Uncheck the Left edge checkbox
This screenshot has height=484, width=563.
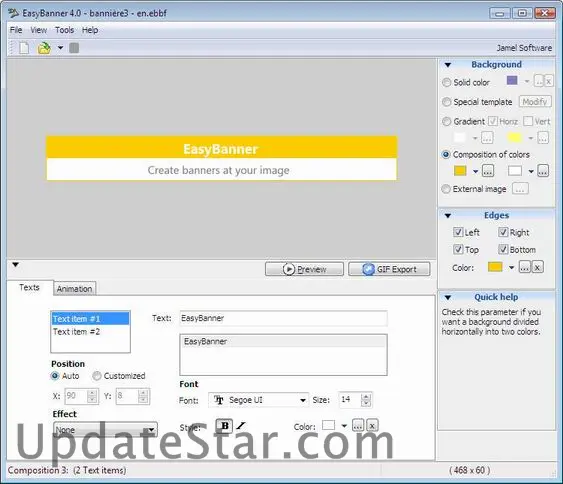click(x=458, y=232)
